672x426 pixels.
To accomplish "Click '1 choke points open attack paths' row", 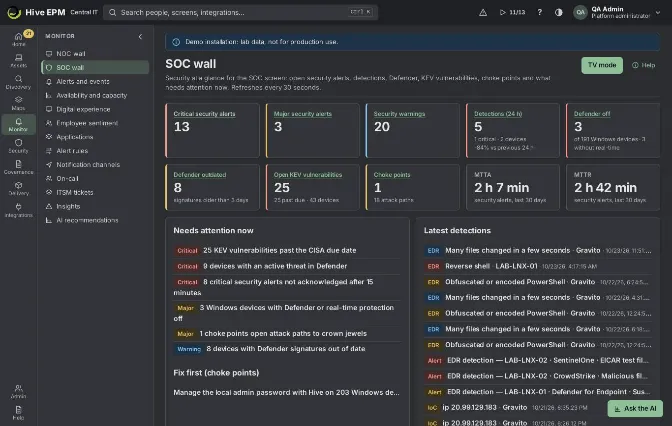I will pyautogui.click(x=287, y=333).
